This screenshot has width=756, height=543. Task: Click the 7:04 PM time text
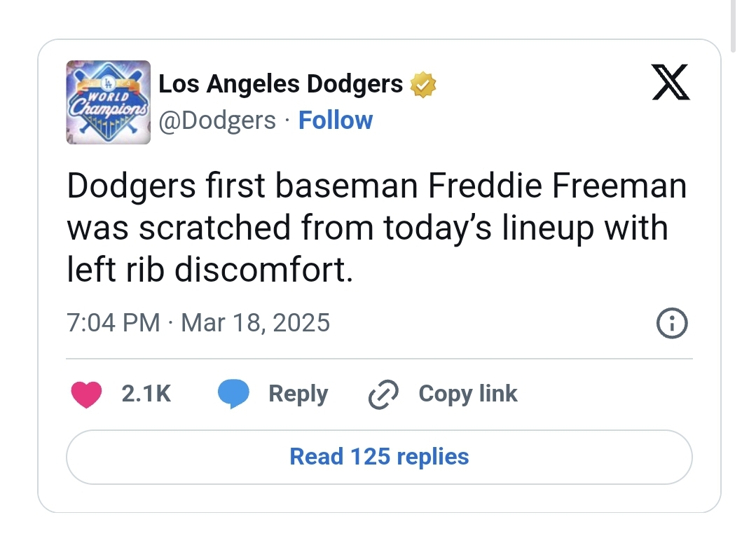[x=114, y=323]
